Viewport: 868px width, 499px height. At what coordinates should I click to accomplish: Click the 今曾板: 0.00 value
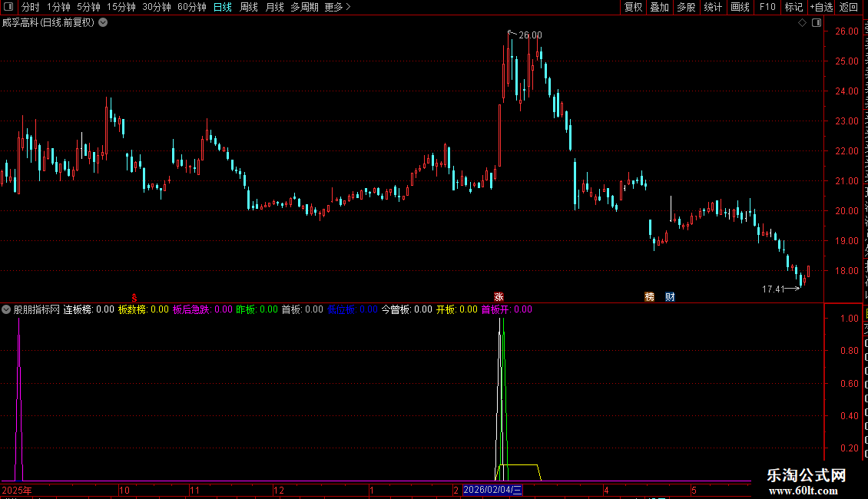click(x=407, y=310)
